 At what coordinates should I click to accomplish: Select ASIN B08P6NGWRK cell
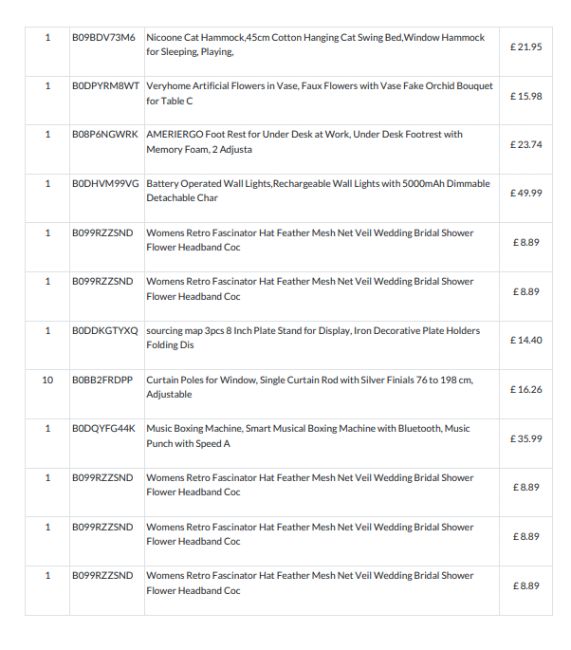tap(105, 135)
